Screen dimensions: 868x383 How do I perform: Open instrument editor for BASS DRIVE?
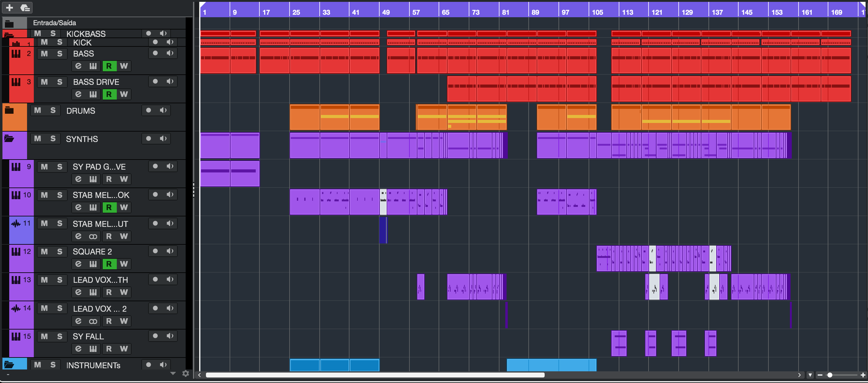93,94
